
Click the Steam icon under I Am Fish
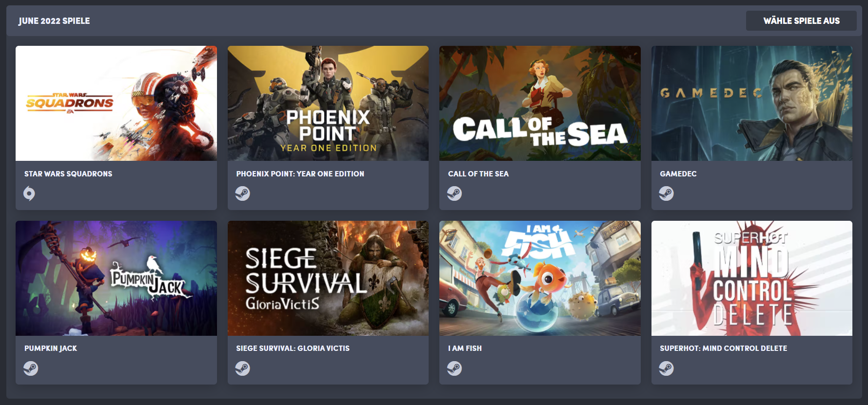(x=454, y=368)
